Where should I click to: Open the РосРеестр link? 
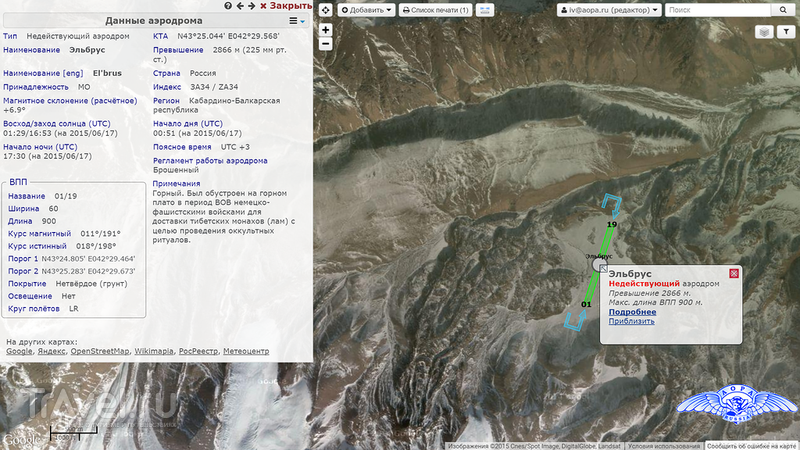click(x=198, y=351)
